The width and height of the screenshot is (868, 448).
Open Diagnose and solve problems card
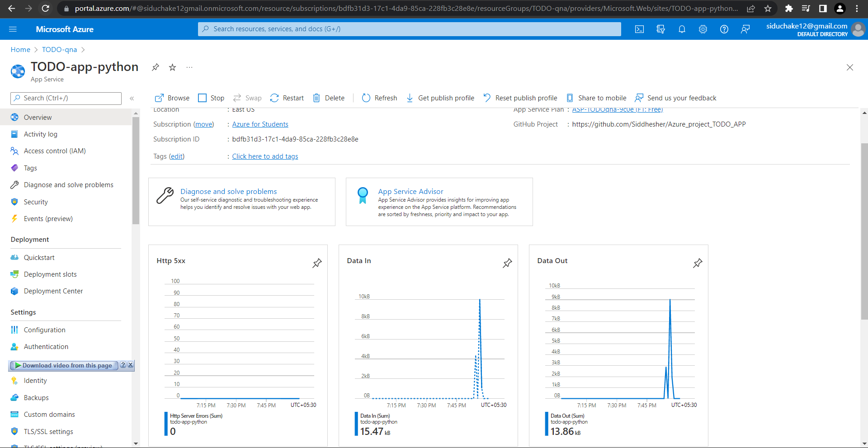pyautogui.click(x=242, y=202)
